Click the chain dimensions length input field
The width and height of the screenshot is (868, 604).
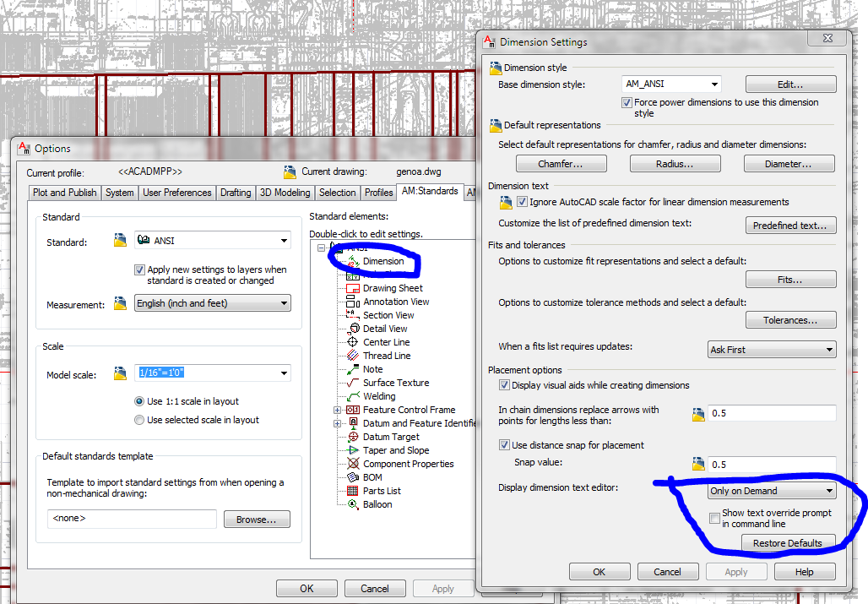click(x=772, y=413)
